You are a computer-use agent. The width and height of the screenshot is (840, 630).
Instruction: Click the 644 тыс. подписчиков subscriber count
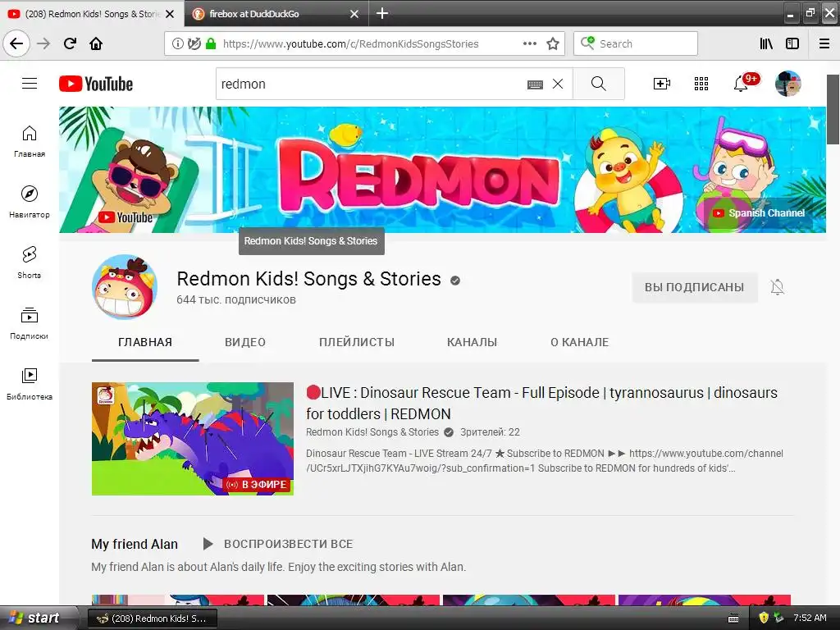pyautogui.click(x=236, y=299)
